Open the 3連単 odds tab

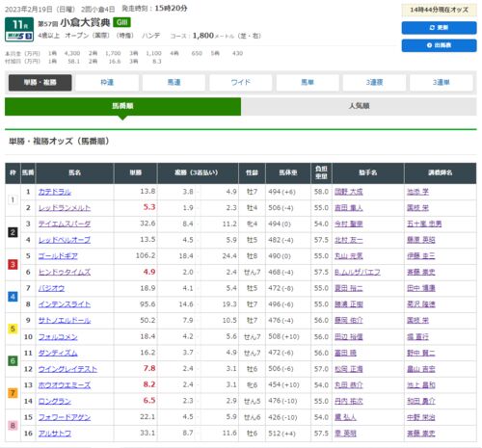(x=442, y=83)
